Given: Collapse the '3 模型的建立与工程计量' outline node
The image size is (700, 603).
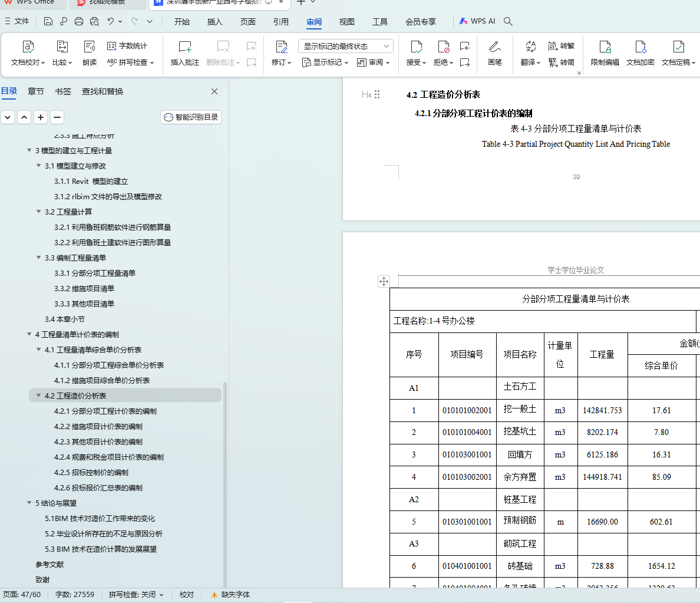Looking at the screenshot, I should pyautogui.click(x=29, y=150).
